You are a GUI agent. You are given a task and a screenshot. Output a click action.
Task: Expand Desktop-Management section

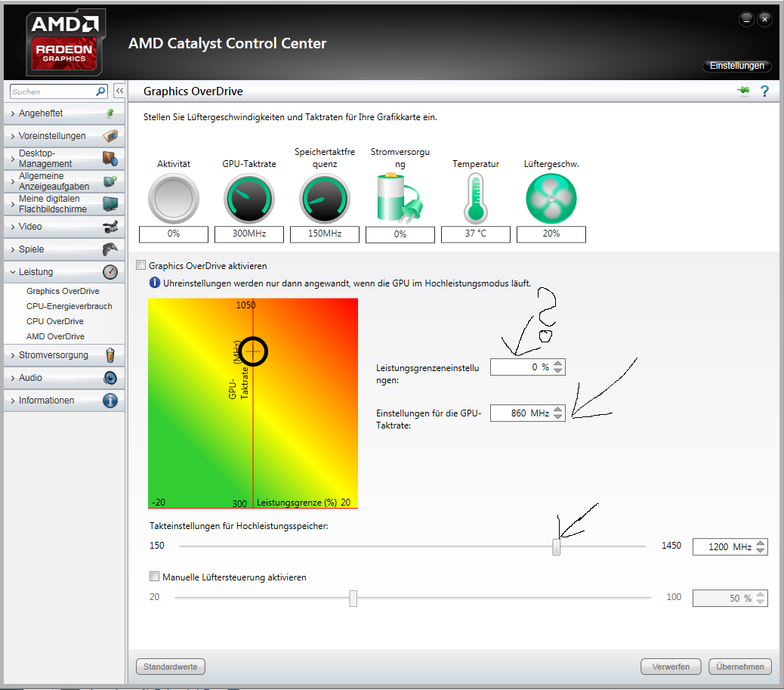click(64, 159)
